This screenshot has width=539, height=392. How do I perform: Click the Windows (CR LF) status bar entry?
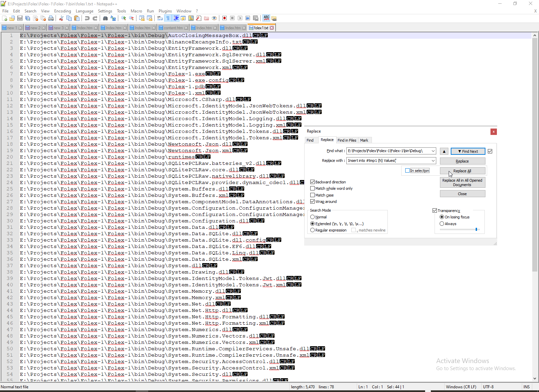[461, 387]
